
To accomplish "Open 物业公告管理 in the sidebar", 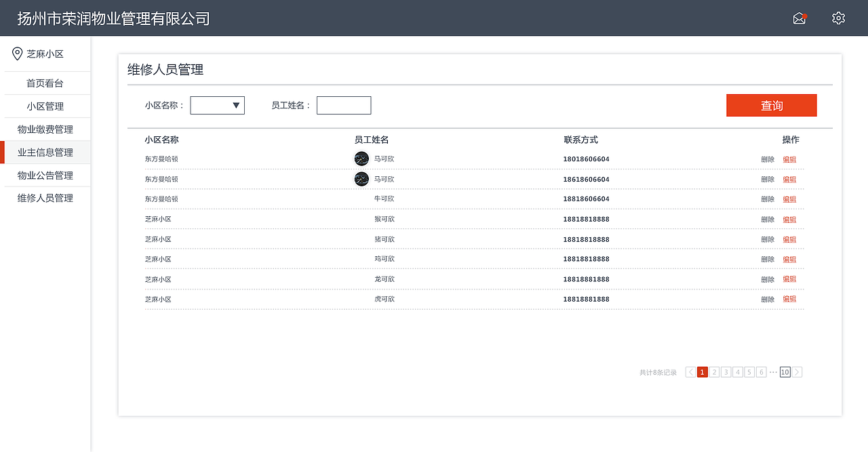I will pos(45,176).
